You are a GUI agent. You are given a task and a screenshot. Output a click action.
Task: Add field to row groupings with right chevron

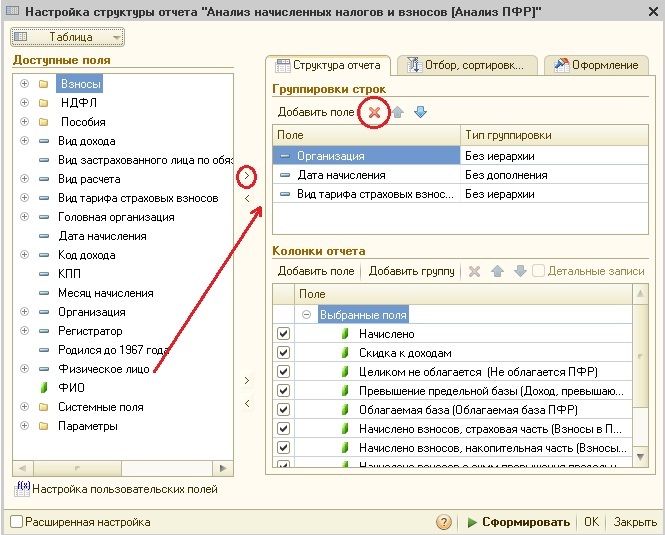tap(247, 175)
